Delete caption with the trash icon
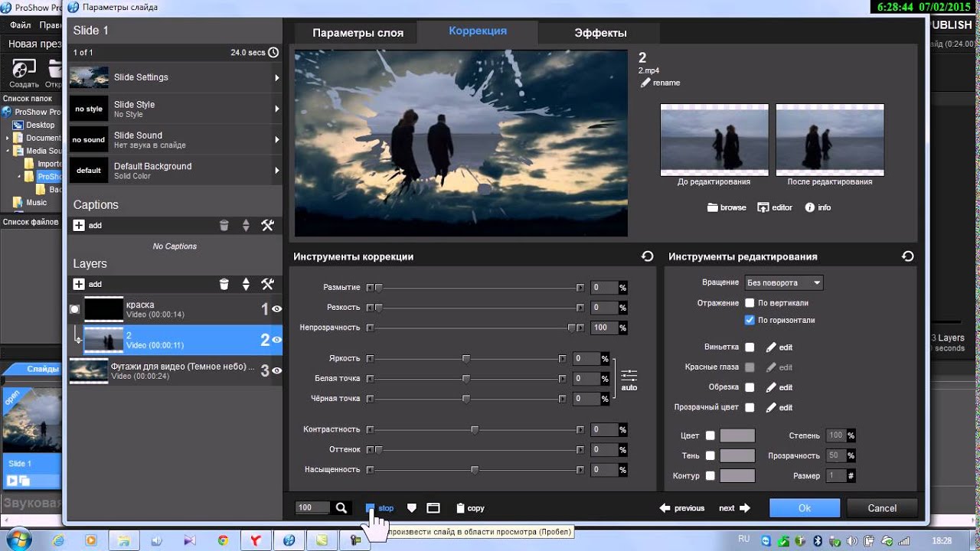 pyautogui.click(x=224, y=226)
